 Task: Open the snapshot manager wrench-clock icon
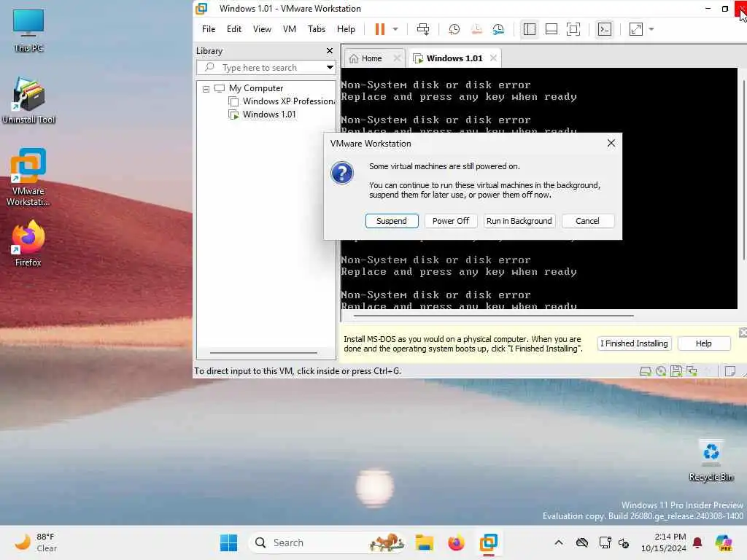(498, 29)
